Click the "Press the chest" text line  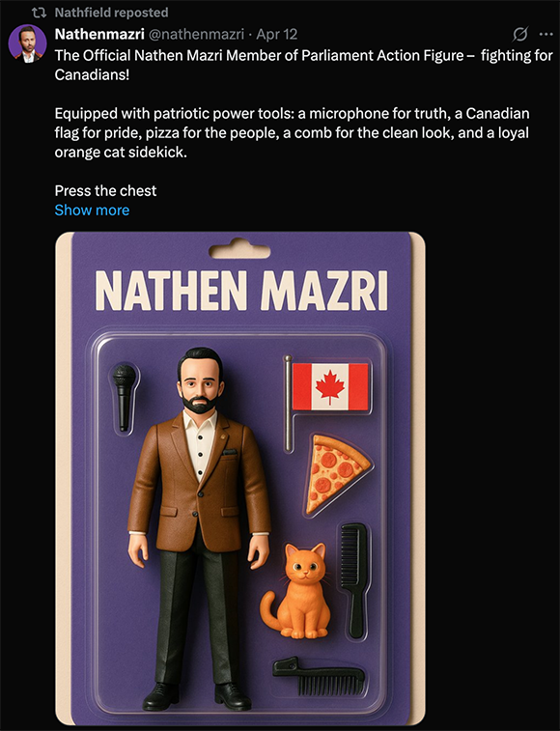[105, 190]
